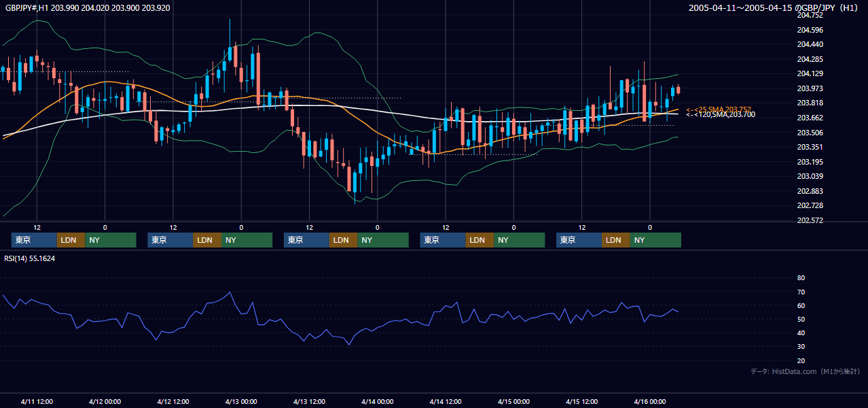Select the 4/15 12:00 time axis marker
This screenshot has height=408, width=868.
click(x=582, y=401)
